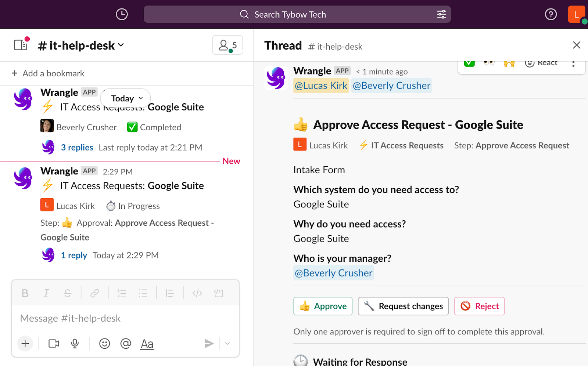Close the Thread panel
This screenshot has width=588, height=366.
tap(577, 45)
